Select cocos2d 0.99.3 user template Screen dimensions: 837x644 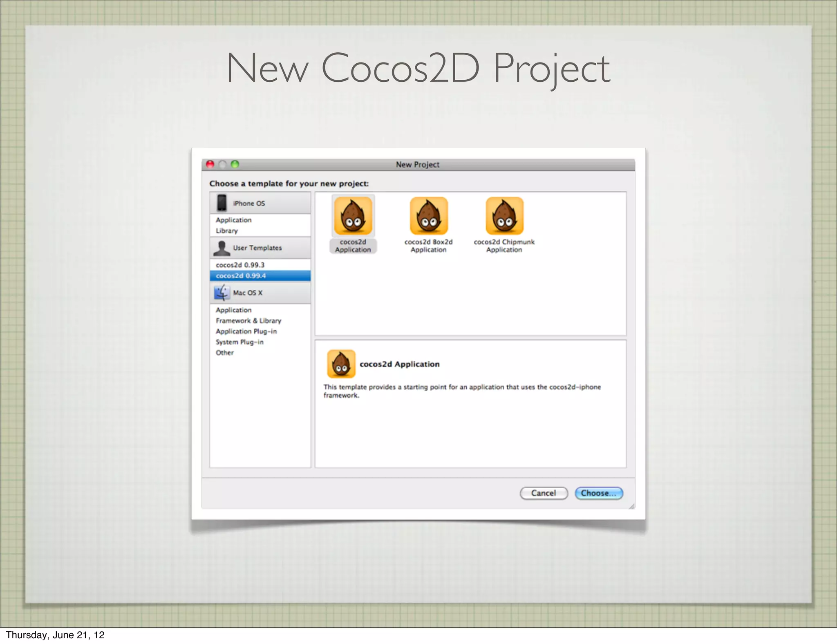pos(260,265)
